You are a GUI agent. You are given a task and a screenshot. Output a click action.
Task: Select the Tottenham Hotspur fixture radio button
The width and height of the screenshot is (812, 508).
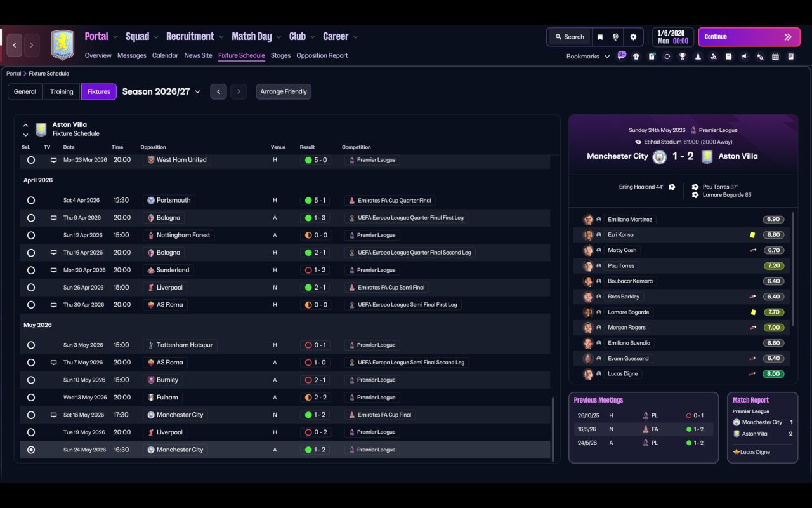pos(31,345)
